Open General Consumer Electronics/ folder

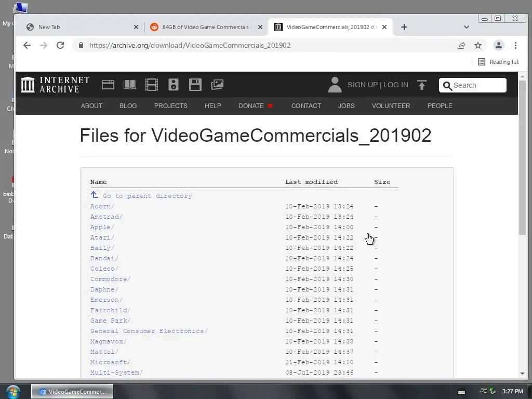(x=149, y=331)
